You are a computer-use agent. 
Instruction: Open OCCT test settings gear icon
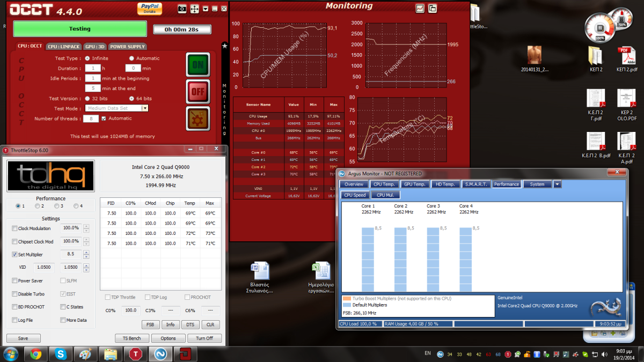coord(198,119)
